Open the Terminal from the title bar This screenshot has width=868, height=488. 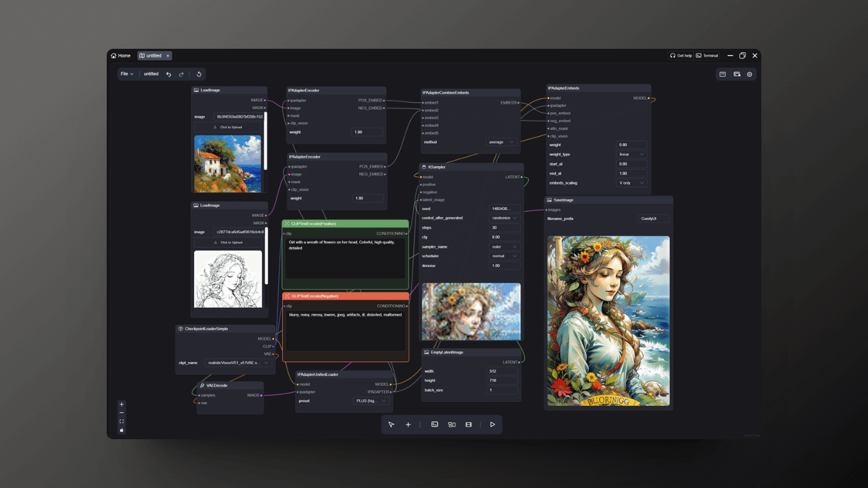click(x=707, y=55)
